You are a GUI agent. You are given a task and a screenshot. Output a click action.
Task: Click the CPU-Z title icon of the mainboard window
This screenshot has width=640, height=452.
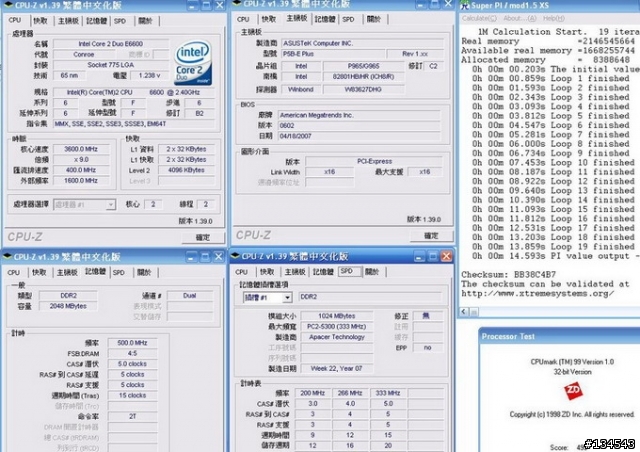click(x=237, y=4)
